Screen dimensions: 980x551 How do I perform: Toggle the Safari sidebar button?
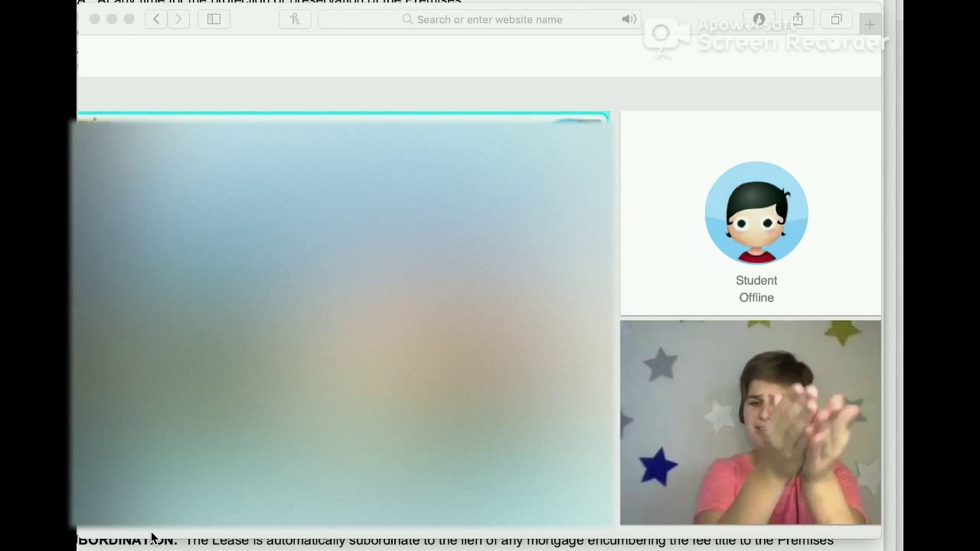coord(214,19)
